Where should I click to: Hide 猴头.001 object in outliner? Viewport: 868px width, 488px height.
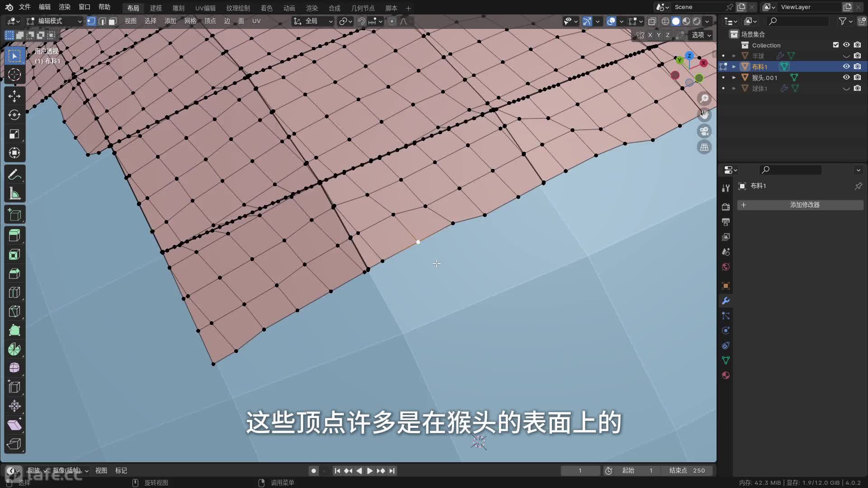[846, 77]
